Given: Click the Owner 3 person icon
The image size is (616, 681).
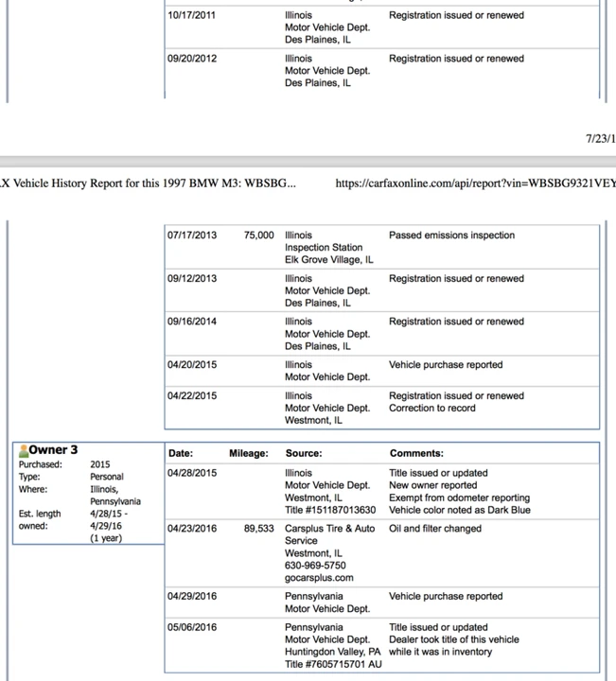Looking at the screenshot, I should point(24,451).
